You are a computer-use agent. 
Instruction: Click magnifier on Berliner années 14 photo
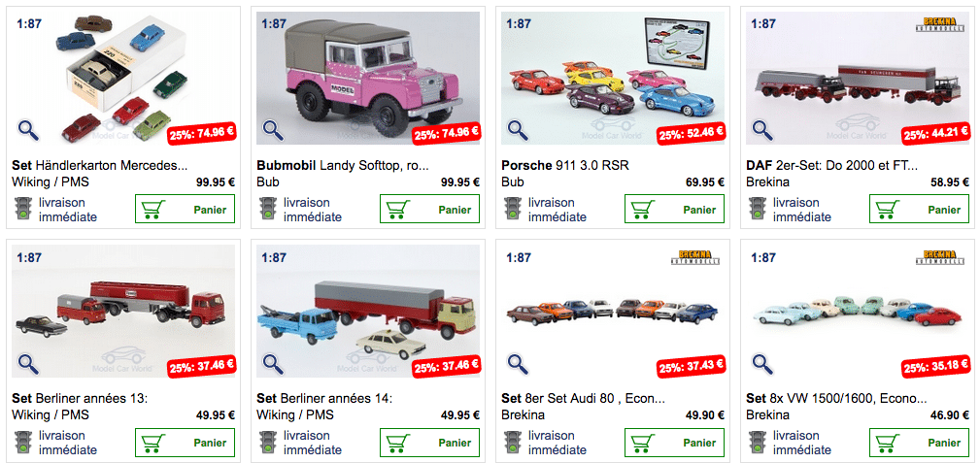point(273,363)
